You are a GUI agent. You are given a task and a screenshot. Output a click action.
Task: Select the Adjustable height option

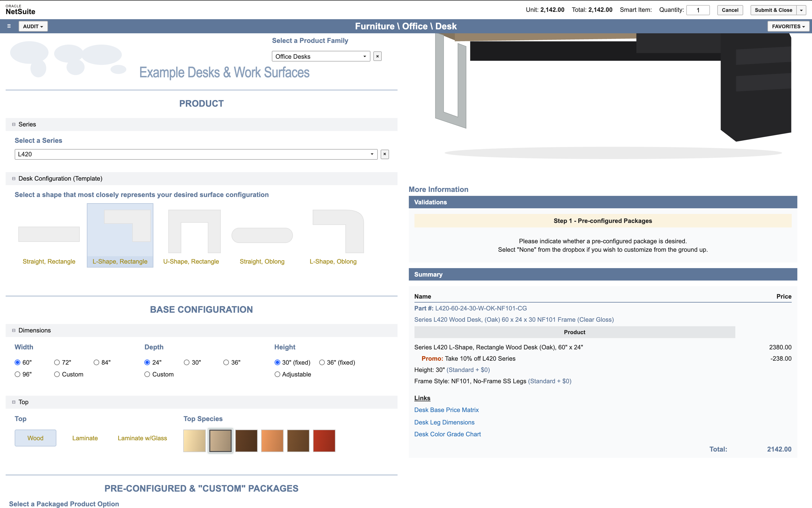[277, 374]
